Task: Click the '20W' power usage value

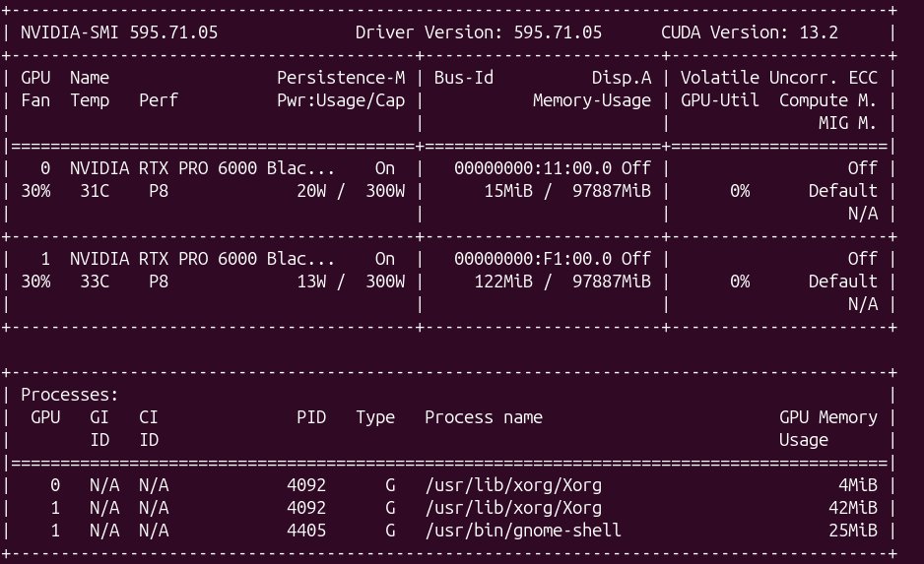Action: click(x=311, y=191)
